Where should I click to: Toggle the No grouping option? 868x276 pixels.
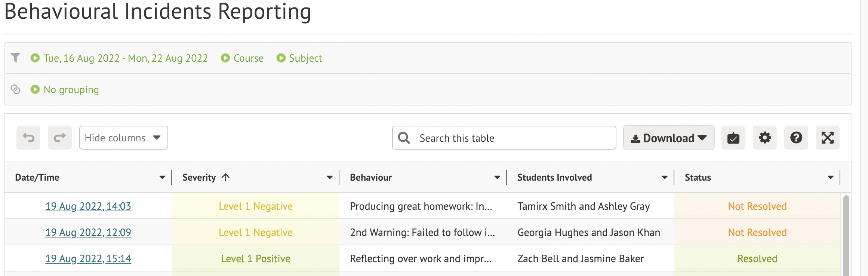(x=65, y=90)
